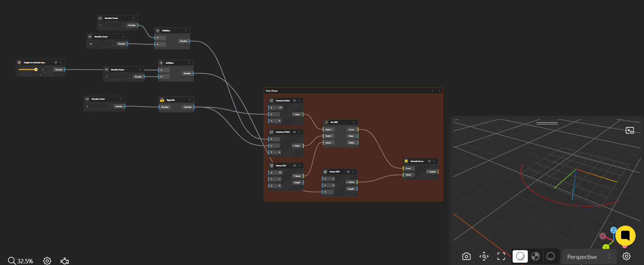Open the Opposite node three-dot menu
The height and width of the screenshot is (265, 644).
point(190,100)
